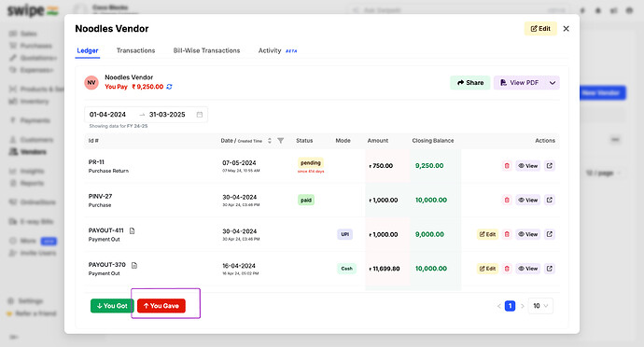Go to next ledger page
The image size is (644, 347).
(x=522, y=306)
